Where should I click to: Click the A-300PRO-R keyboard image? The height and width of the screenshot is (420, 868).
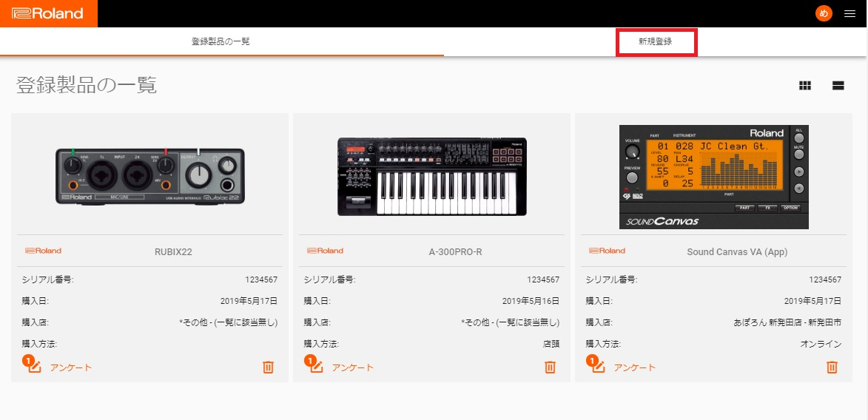432,177
